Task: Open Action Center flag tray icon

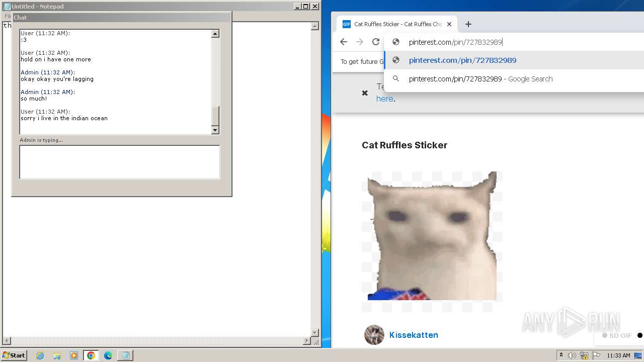Action: [596, 355]
